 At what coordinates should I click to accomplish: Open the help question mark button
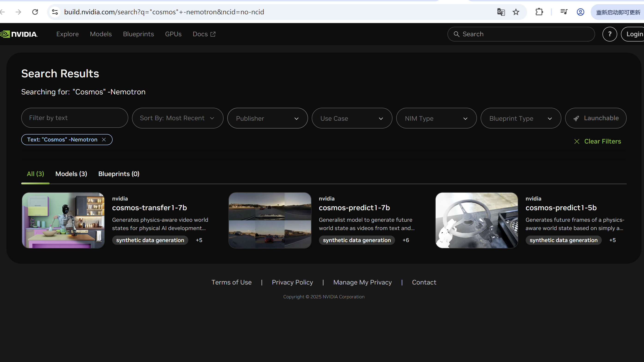coord(610,34)
